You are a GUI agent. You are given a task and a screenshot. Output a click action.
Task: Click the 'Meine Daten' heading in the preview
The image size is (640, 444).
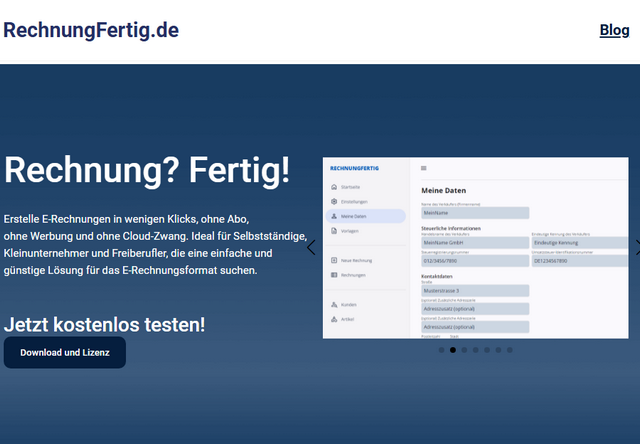(x=444, y=191)
